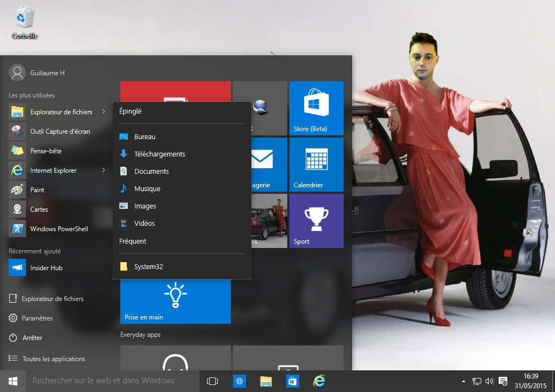Open Pense-bête sticky notes
Viewport: 555px width, 392px height.
click(46, 151)
